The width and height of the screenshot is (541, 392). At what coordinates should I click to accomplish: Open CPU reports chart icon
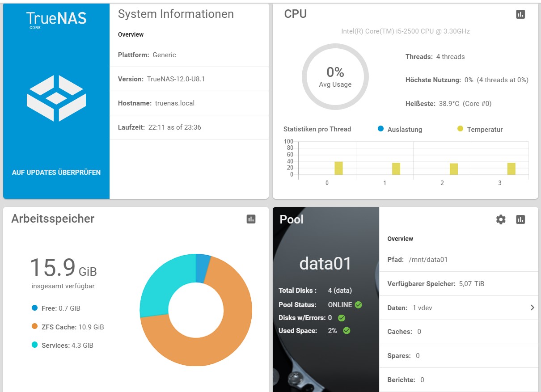click(520, 14)
